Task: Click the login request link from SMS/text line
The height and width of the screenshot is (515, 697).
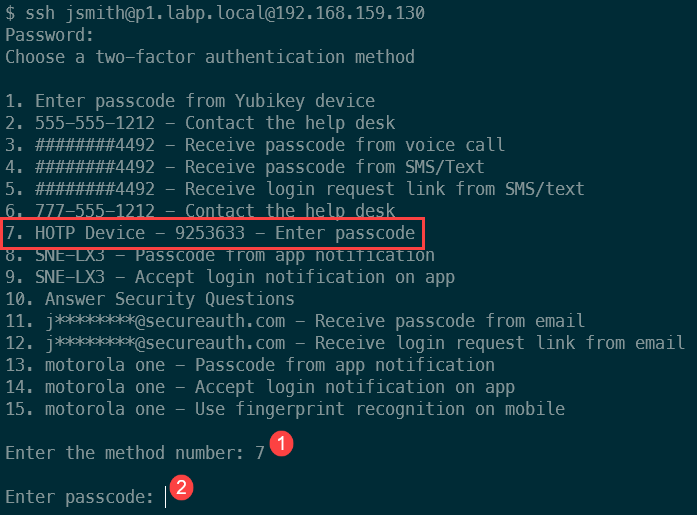Action: click(x=295, y=189)
